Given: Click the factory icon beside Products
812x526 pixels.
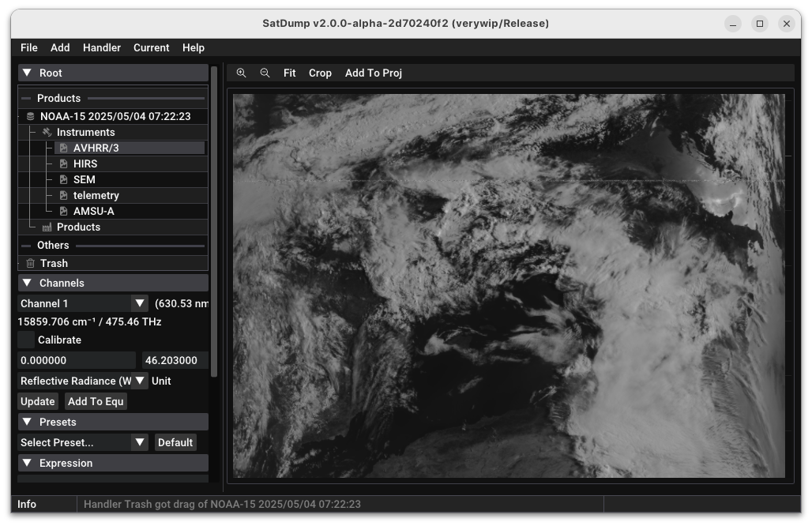Looking at the screenshot, I should pyautogui.click(x=47, y=227).
